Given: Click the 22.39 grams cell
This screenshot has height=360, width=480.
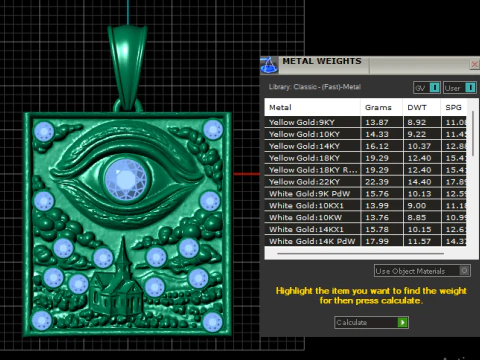Looking at the screenshot, I should (381, 182).
